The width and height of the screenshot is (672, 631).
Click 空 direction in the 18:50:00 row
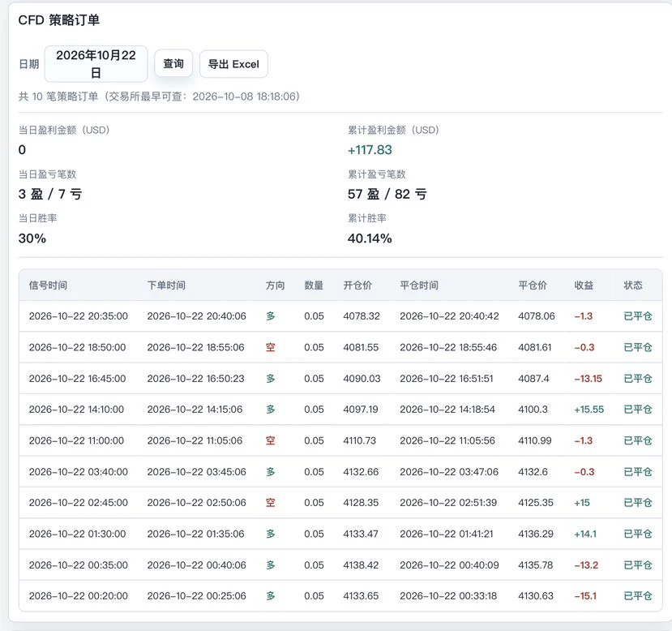pos(271,347)
